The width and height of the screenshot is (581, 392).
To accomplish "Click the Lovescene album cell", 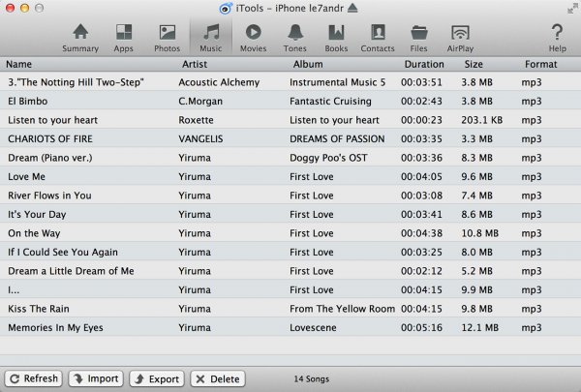I will (x=313, y=328).
